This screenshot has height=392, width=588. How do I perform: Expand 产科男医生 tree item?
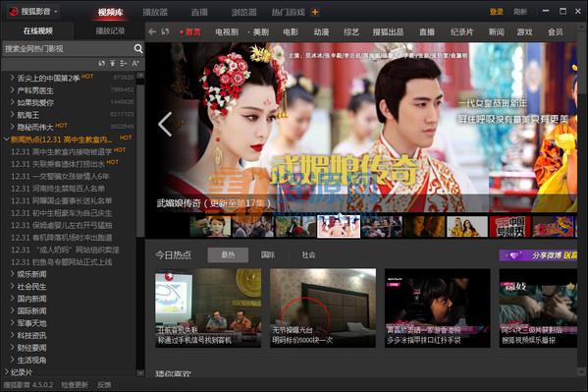(13, 90)
